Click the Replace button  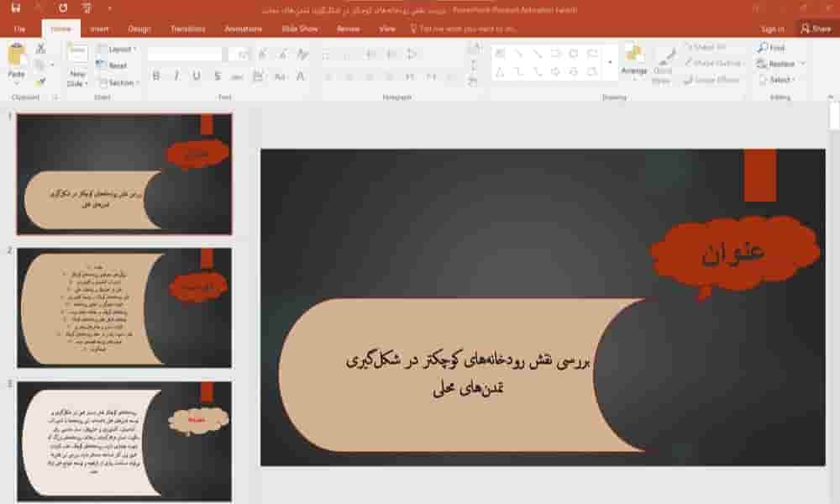(776, 64)
